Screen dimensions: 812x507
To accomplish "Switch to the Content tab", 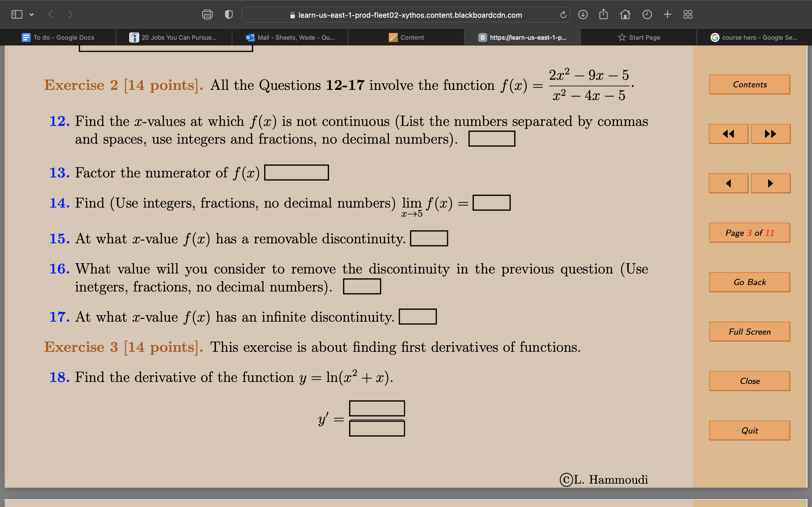I will point(407,37).
